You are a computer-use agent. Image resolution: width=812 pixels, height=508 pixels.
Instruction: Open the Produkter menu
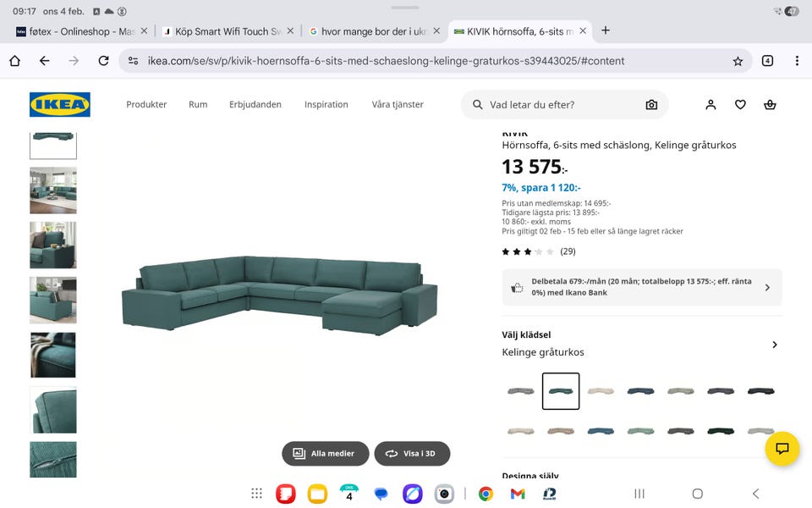point(146,105)
